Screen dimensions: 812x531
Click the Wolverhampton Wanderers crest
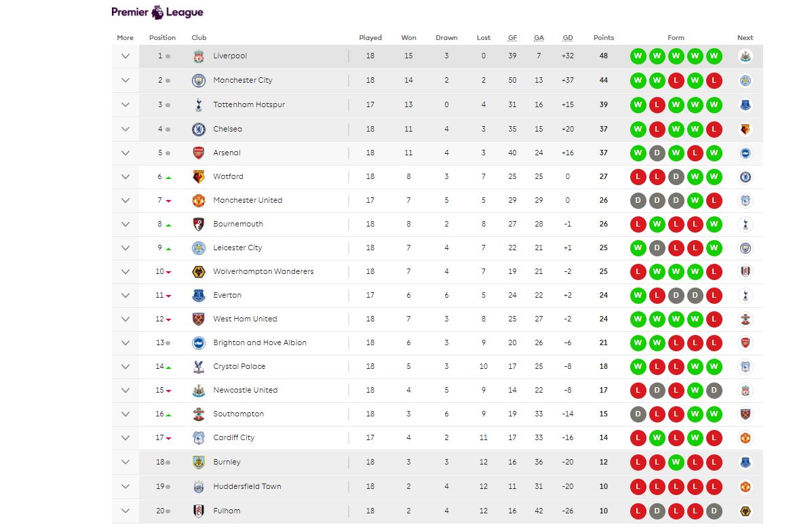click(198, 271)
